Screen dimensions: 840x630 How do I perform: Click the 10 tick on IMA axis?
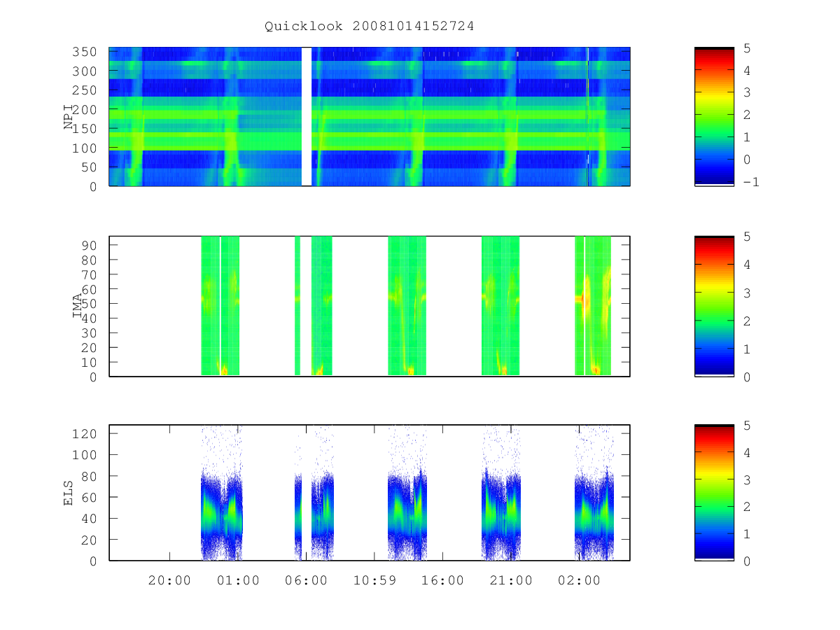[x=90, y=362]
